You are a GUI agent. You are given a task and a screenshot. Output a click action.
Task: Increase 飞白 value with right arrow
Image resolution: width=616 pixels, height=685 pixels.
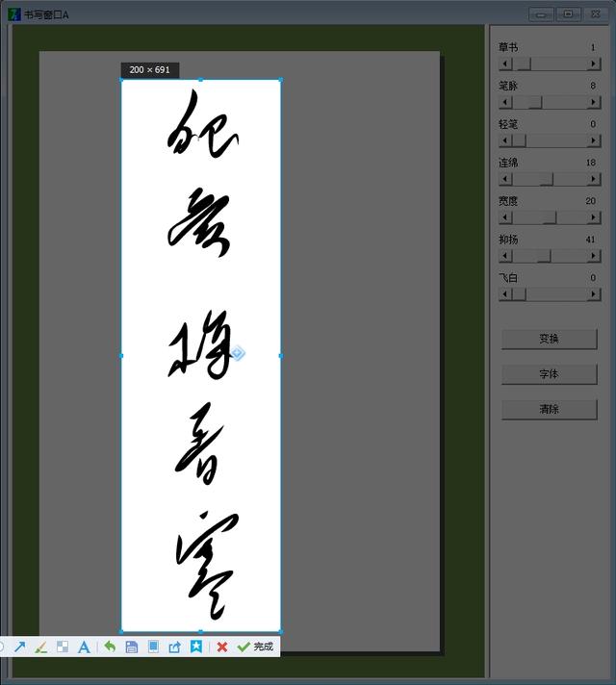click(x=593, y=294)
